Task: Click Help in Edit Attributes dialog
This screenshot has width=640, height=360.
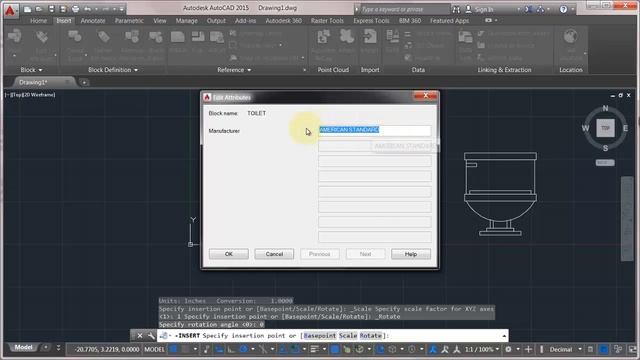Action: pyautogui.click(x=411, y=254)
